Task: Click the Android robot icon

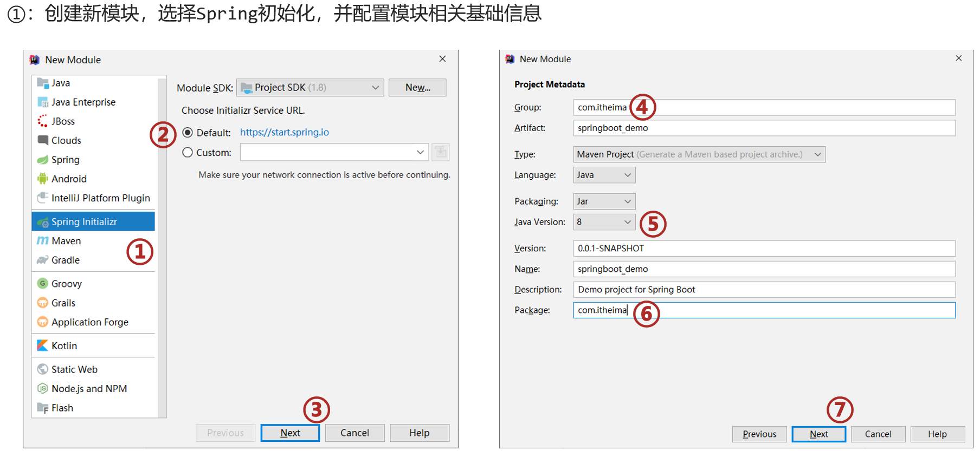Action: pyautogui.click(x=42, y=179)
